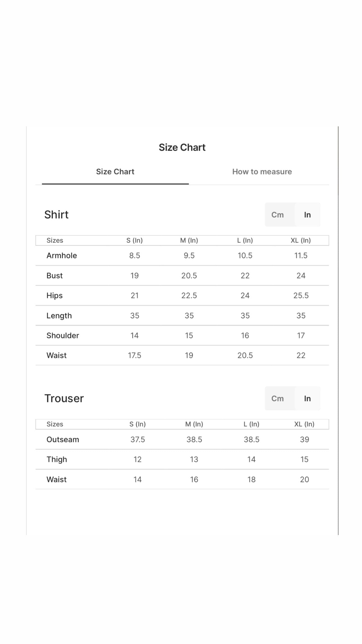Click the Shirt Bust row label

(x=54, y=276)
